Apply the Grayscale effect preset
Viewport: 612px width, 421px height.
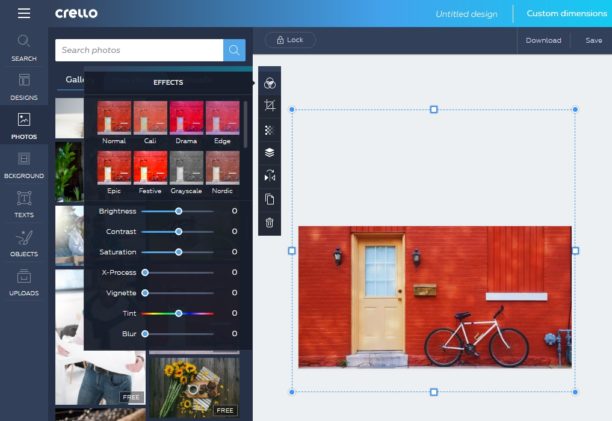click(185, 168)
